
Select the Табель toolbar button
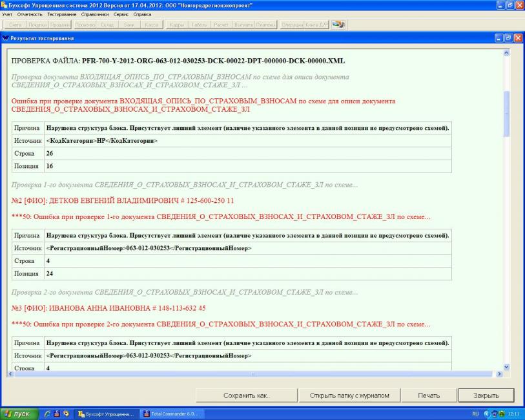pyautogui.click(x=199, y=25)
